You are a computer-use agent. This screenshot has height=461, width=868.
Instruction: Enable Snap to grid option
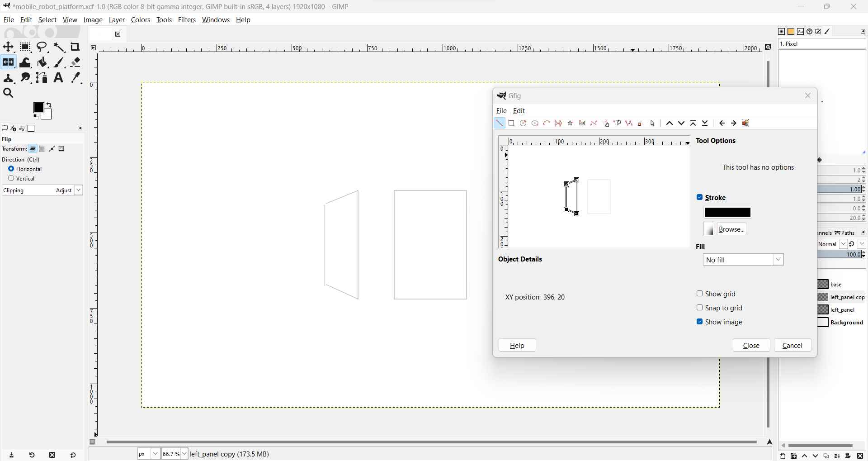point(700,308)
